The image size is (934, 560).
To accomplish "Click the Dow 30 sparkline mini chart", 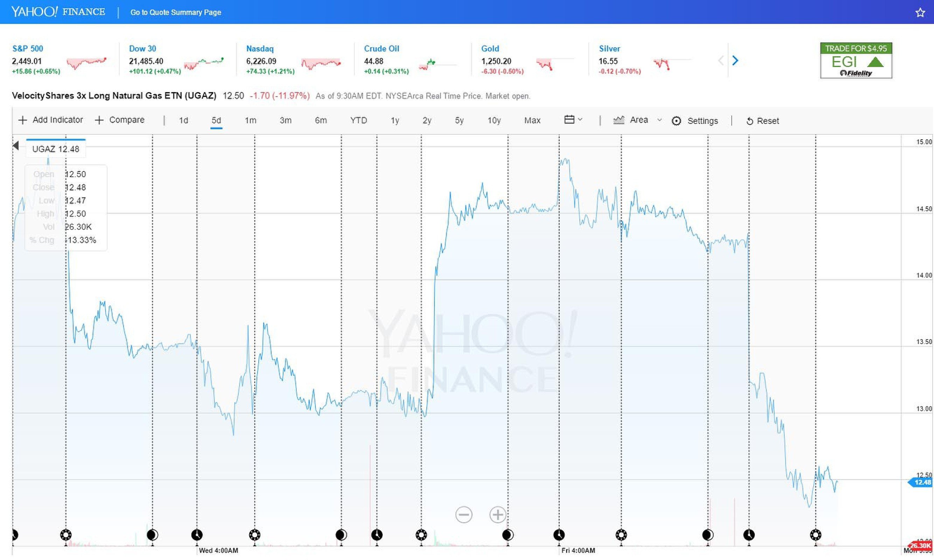I will pyautogui.click(x=204, y=63).
